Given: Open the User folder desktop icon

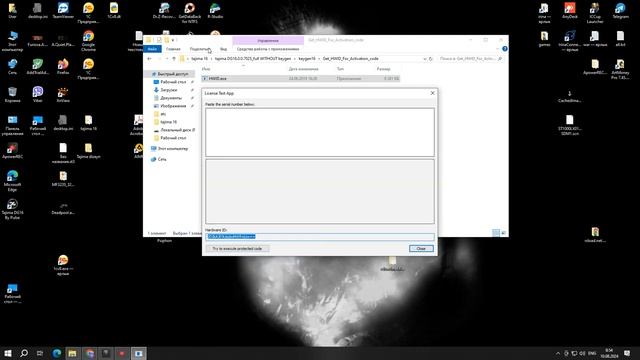Looking at the screenshot, I should click(12, 11).
